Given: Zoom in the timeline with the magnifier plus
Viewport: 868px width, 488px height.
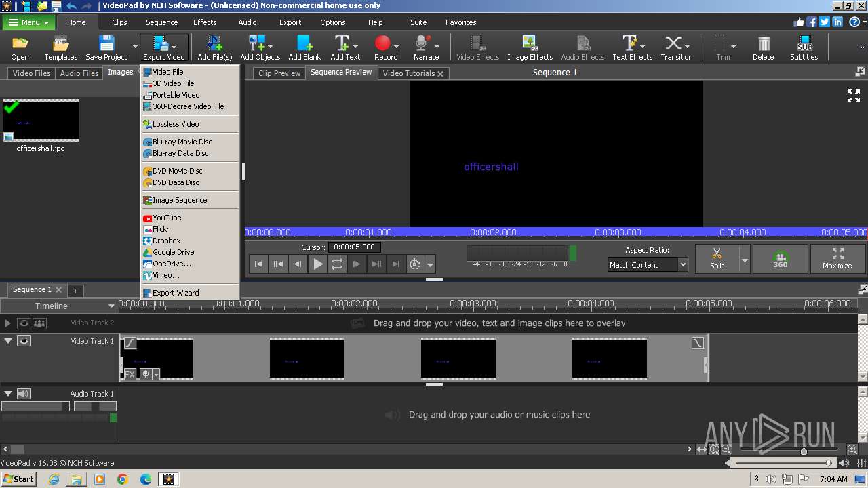Looking at the screenshot, I should pos(852,449).
